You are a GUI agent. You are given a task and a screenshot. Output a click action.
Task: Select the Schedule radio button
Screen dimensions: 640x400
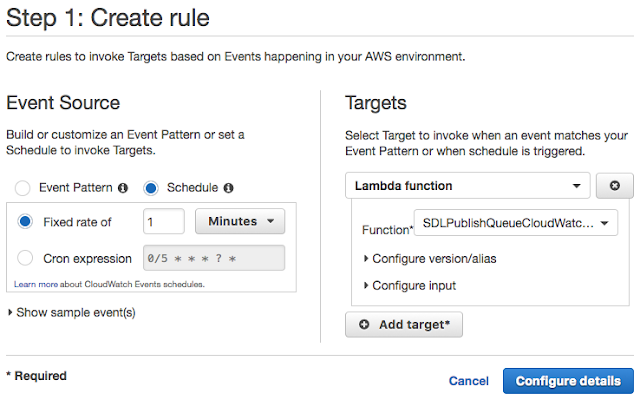click(x=151, y=187)
